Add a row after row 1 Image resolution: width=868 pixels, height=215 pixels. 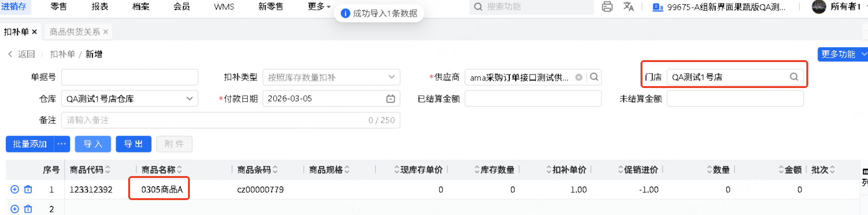click(x=15, y=190)
